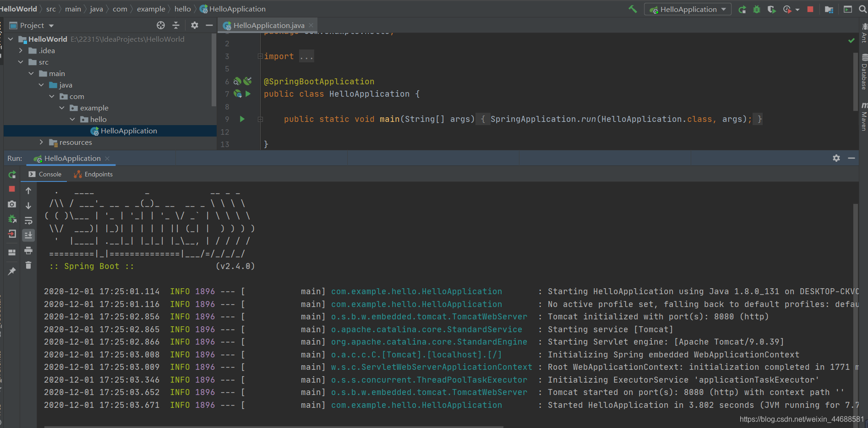The height and width of the screenshot is (428, 868).
Task: Click the run gutter arrow beside class declaration
Action: [x=248, y=94]
